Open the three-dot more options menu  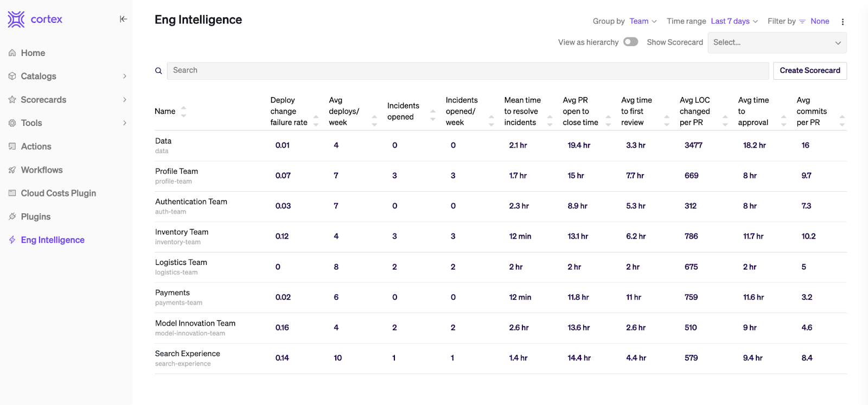pyautogui.click(x=843, y=22)
